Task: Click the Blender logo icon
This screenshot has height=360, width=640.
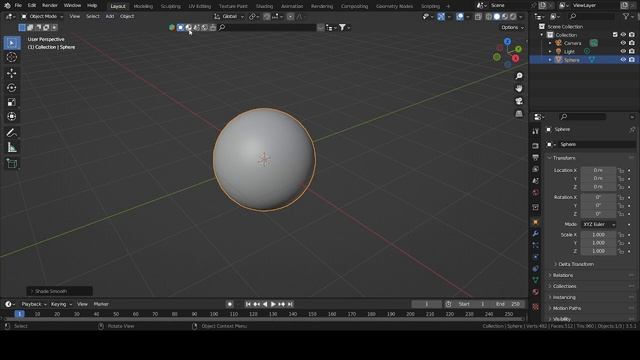Action: pos(7,5)
